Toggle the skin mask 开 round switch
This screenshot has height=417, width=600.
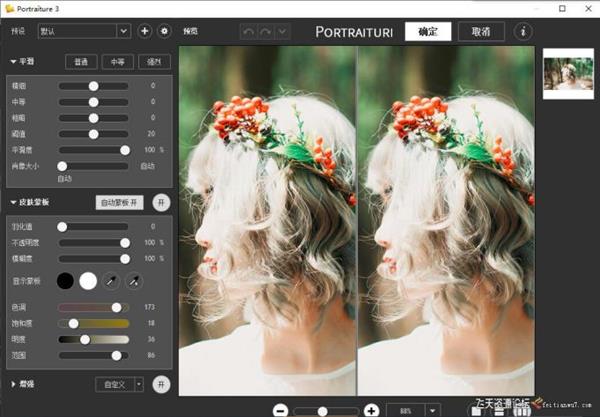(x=161, y=202)
